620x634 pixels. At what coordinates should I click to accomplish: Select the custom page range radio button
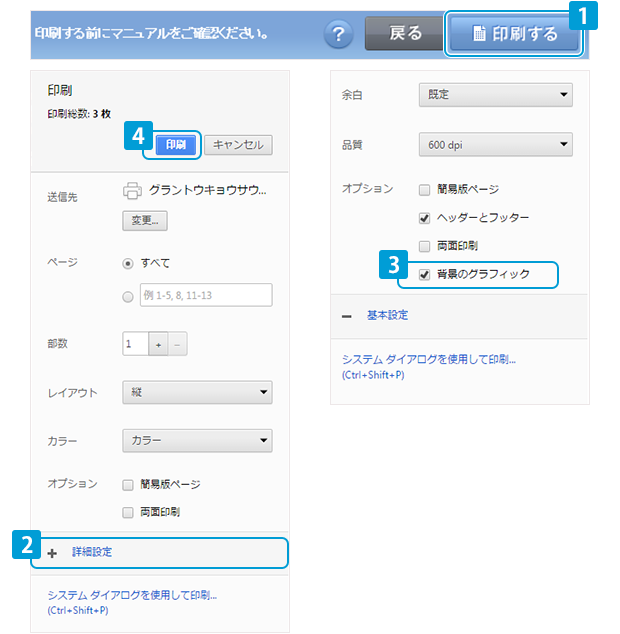coord(127,295)
